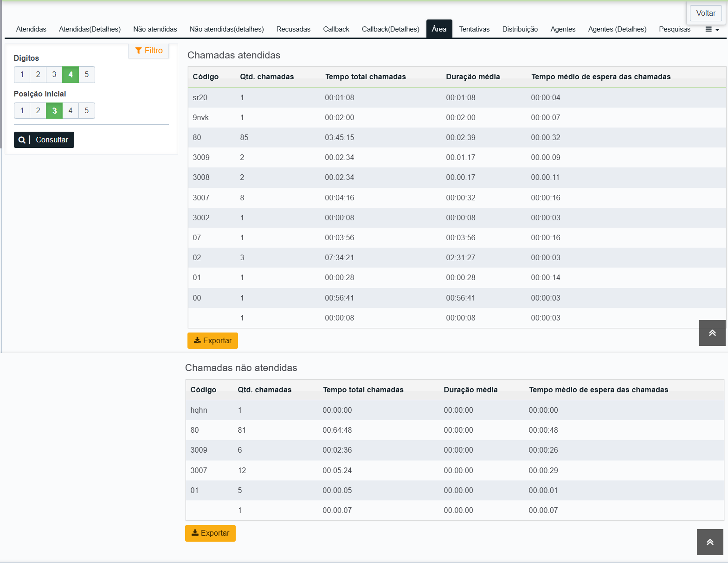The image size is (728, 563).
Task: Click row 3009 in Chamadas não atendidas
Action: 455,450
